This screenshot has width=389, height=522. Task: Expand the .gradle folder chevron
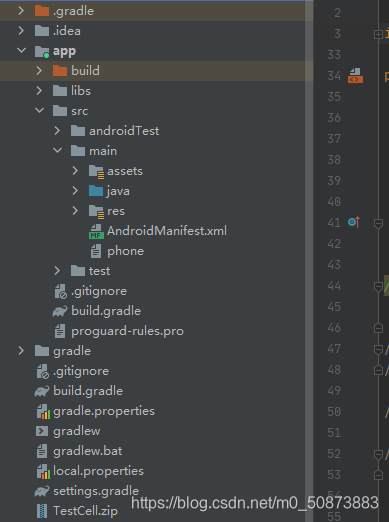pyautogui.click(x=21, y=11)
